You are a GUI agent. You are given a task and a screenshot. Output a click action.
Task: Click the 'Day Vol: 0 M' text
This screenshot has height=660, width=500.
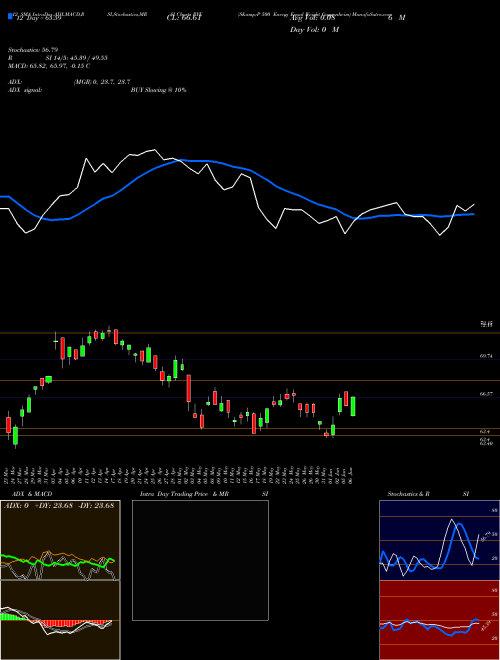(314, 30)
